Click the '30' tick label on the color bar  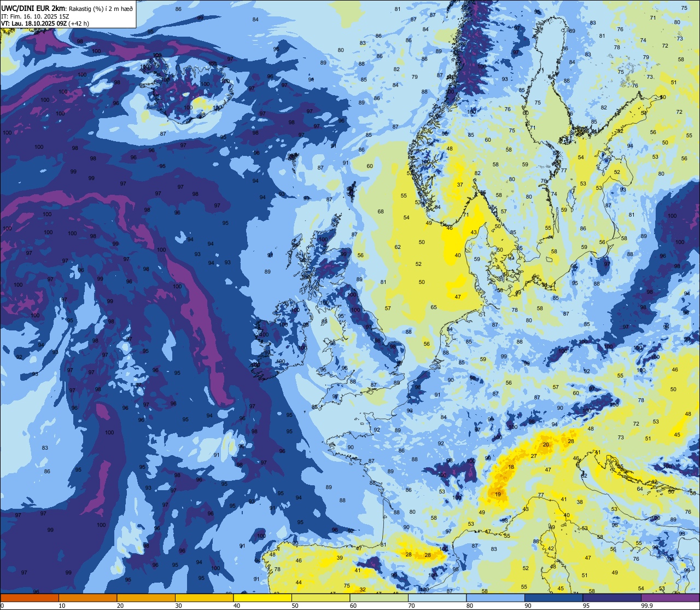click(x=178, y=606)
